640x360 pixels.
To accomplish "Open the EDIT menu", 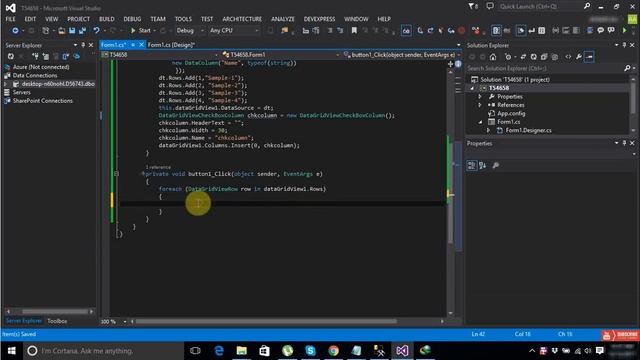I will tap(30, 19).
